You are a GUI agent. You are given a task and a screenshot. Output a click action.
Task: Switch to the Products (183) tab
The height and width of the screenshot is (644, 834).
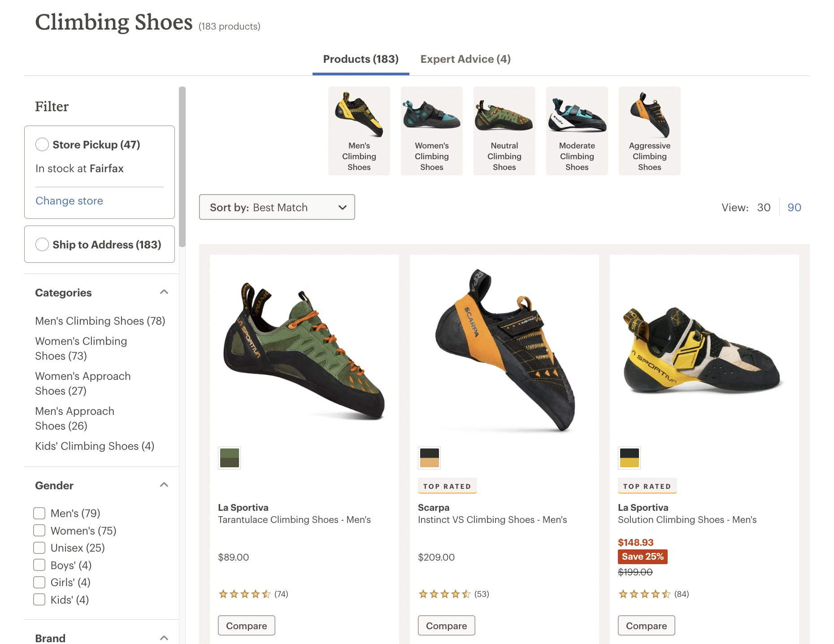[361, 59]
